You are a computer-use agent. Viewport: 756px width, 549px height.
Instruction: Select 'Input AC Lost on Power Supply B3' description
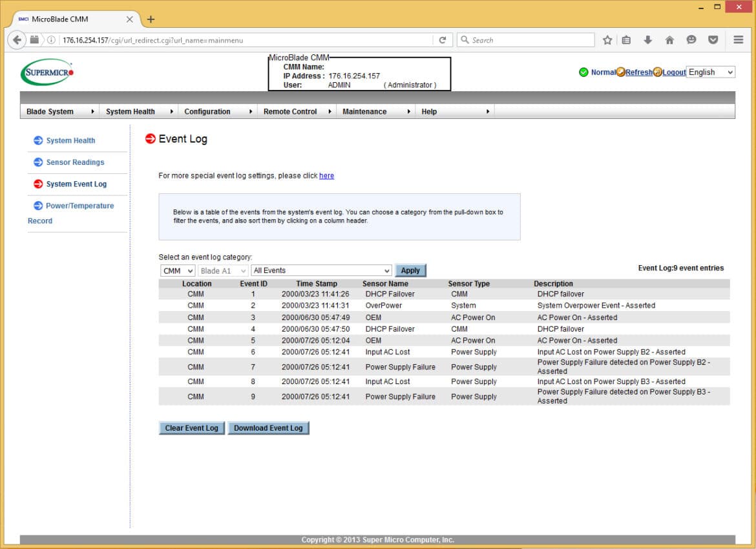611,382
